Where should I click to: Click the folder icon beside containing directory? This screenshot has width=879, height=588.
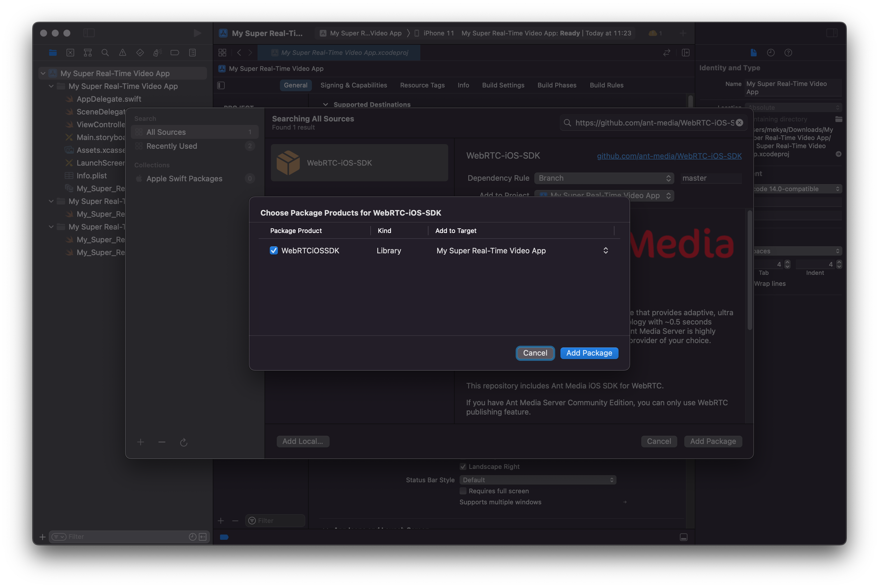(839, 119)
